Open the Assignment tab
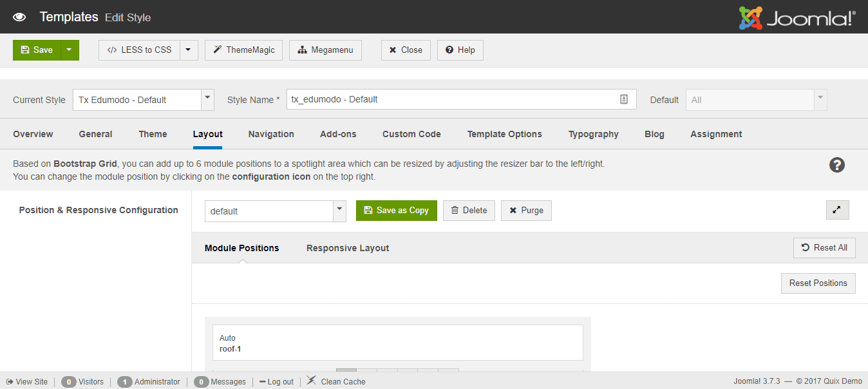This screenshot has width=868, height=389. click(715, 134)
